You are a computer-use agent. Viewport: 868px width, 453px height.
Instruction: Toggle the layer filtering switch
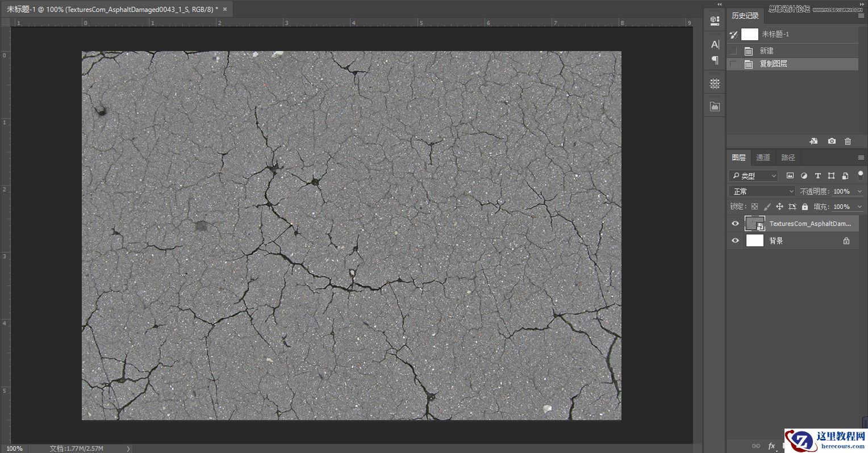click(861, 175)
